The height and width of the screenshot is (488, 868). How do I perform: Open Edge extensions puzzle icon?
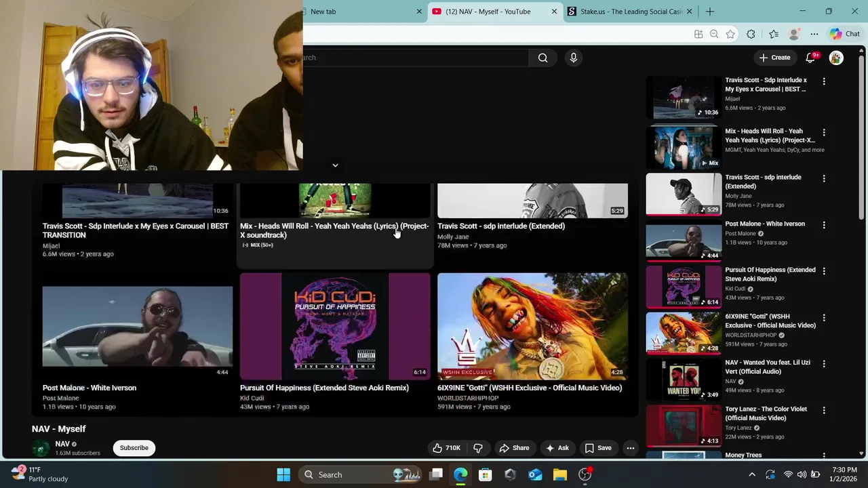(751, 34)
